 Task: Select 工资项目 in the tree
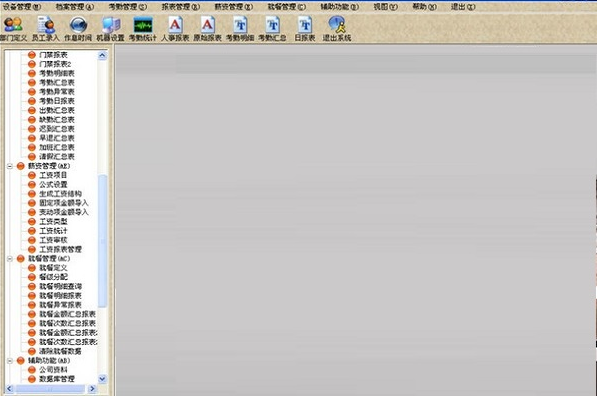pos(53,175)
